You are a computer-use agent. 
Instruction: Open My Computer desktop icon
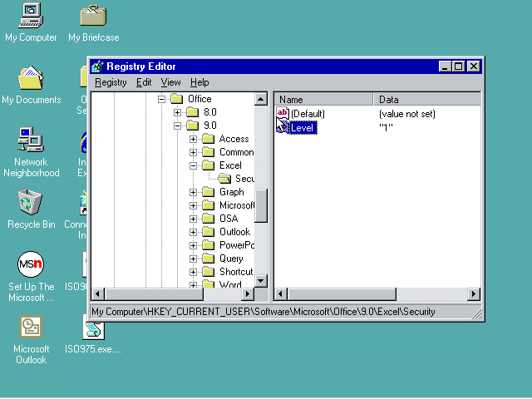(31, 16)
